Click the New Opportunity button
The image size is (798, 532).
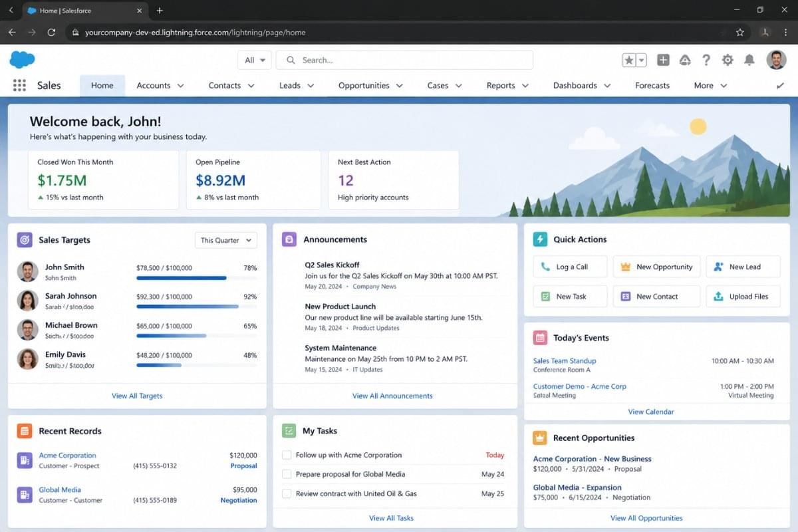pos(657,267)
